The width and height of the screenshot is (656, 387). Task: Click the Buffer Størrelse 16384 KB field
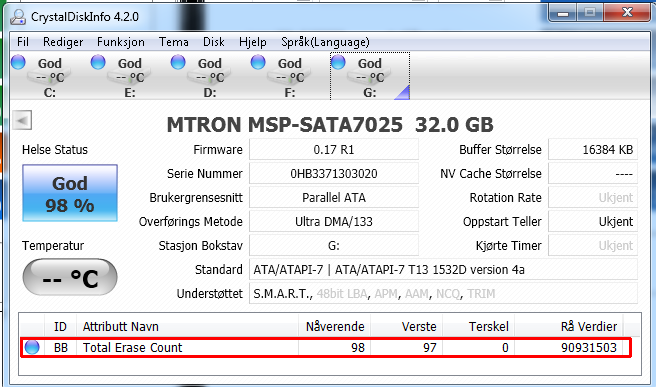pos(593,149)
